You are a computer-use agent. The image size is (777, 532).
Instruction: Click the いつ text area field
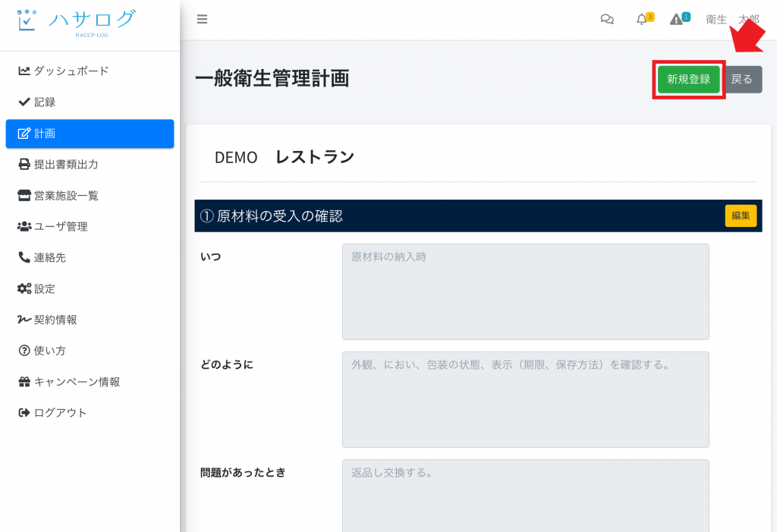525,291
